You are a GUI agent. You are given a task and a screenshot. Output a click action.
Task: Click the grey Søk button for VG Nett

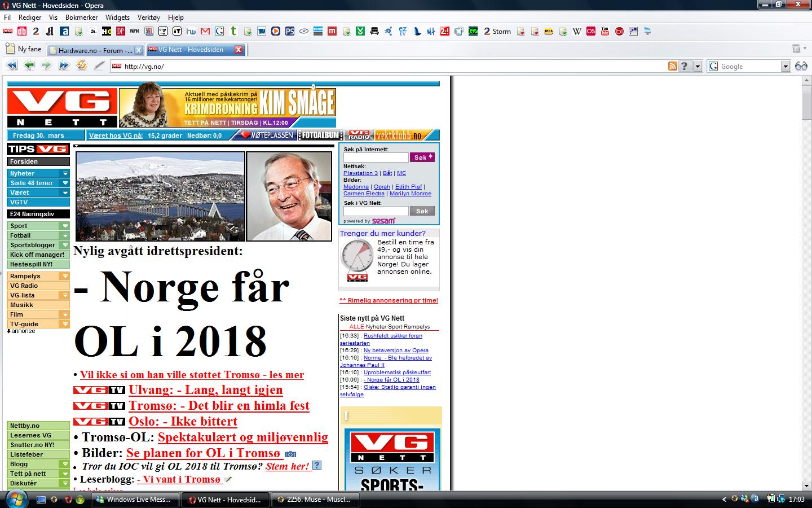pyautogui.click(x=422, y=211)
